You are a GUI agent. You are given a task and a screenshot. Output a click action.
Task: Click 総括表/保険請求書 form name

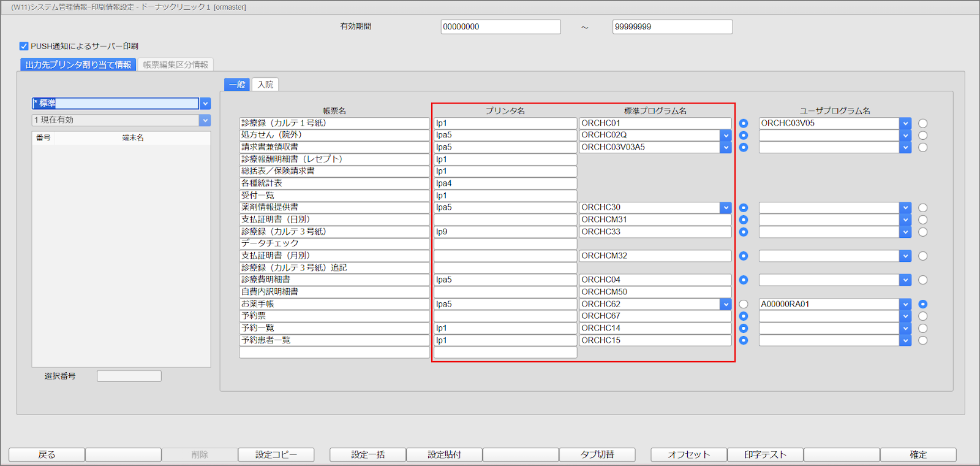click(334, 171)
